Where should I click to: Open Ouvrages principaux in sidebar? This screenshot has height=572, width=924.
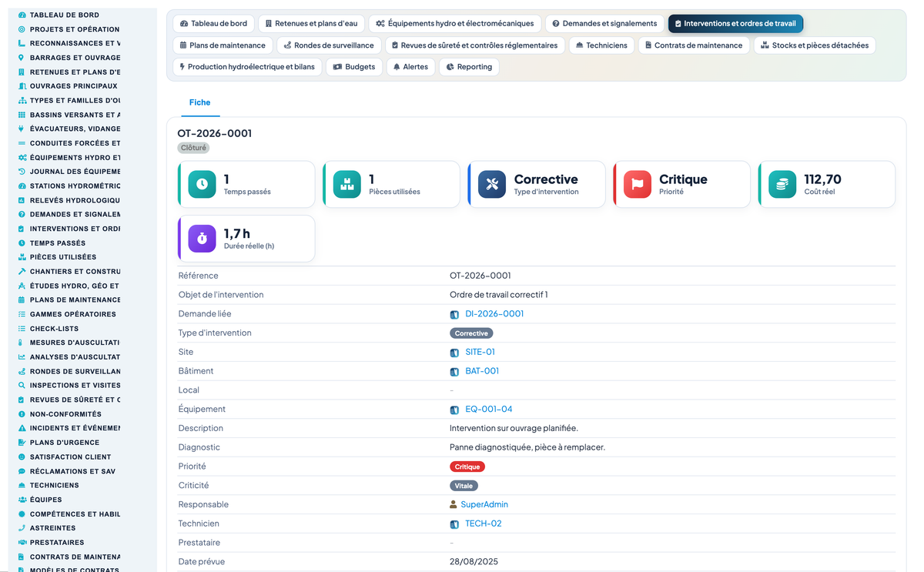68,86
